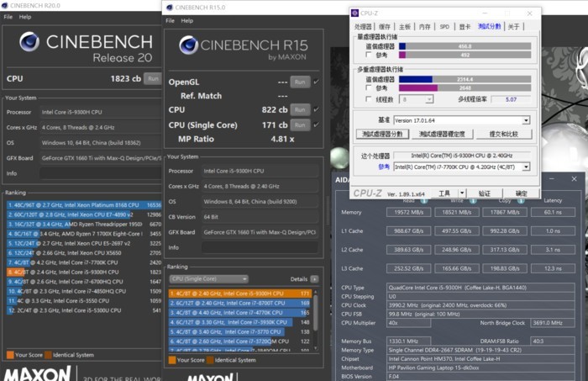Click the Cinebench Release 20 sphere logo

pyautogui.click(x=29, y=41)
